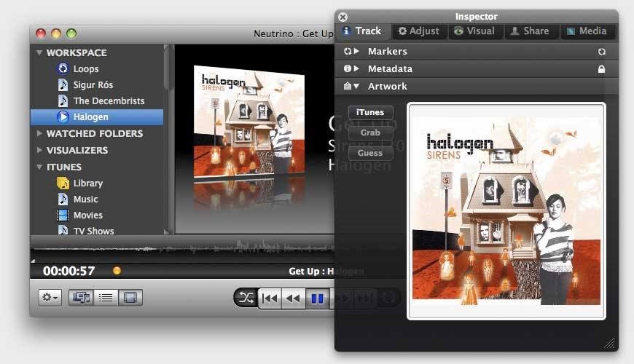This screenshot has width=634, height=364.
Task: Select the Halogen playlist row
Action: pos(97,117)
